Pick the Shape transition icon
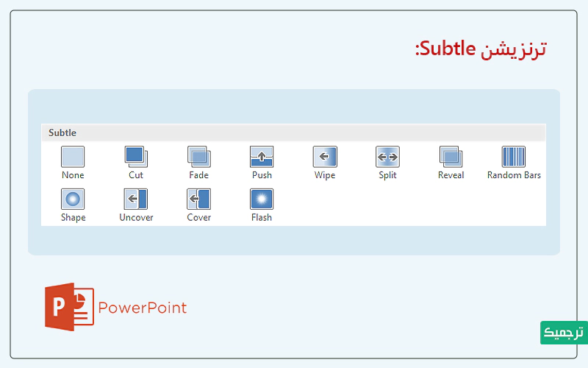588x368 pixels. 73,199
